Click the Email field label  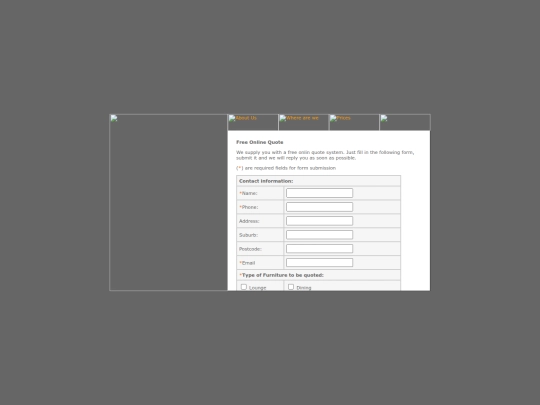[x=247, y=263]
